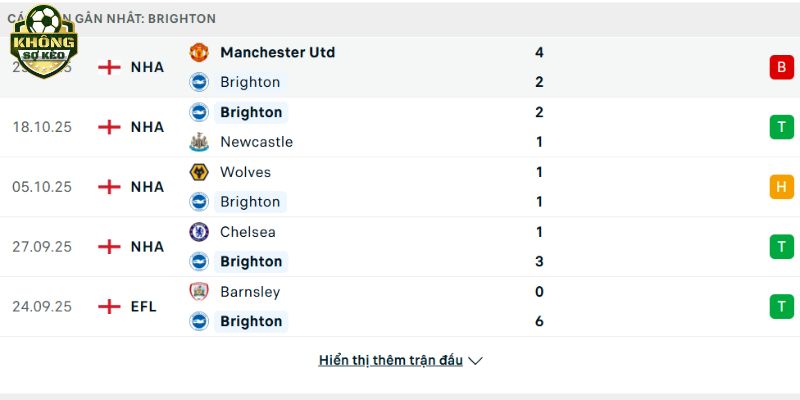Click the red B loss result badge
Image resolution: width=800 pixels, height=400 pixels.
pos(780,67)
